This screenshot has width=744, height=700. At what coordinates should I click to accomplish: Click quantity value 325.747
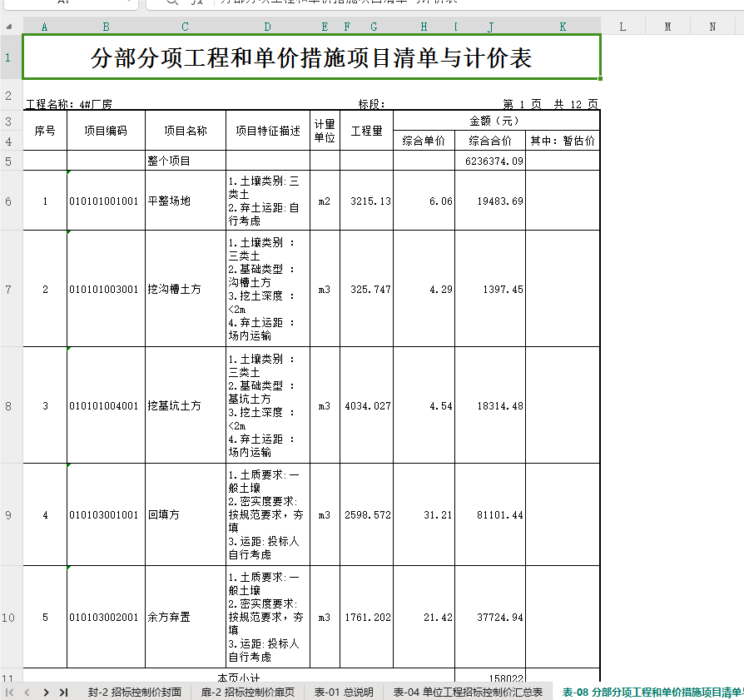pos(366,289)
